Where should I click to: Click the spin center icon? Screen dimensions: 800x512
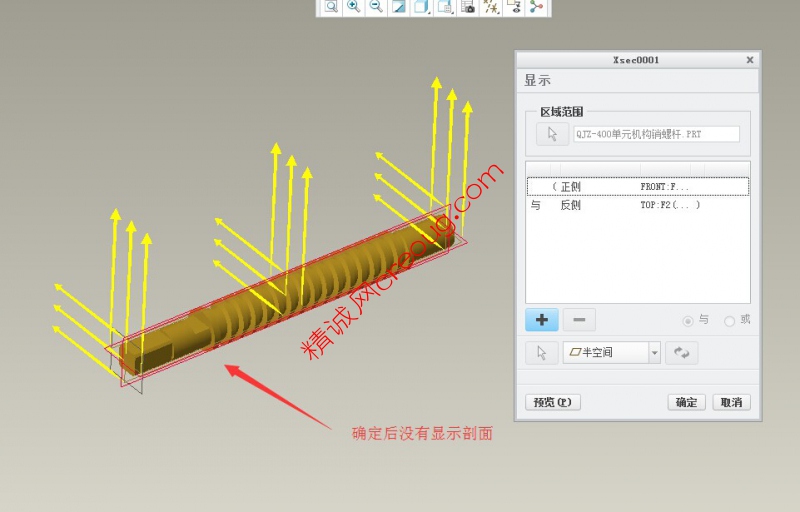pos(536,7)
